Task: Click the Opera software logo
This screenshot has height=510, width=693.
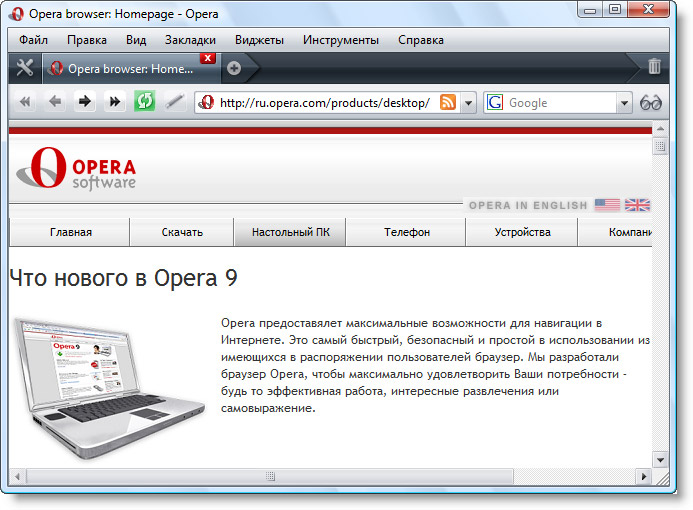Action: point(76,169)
